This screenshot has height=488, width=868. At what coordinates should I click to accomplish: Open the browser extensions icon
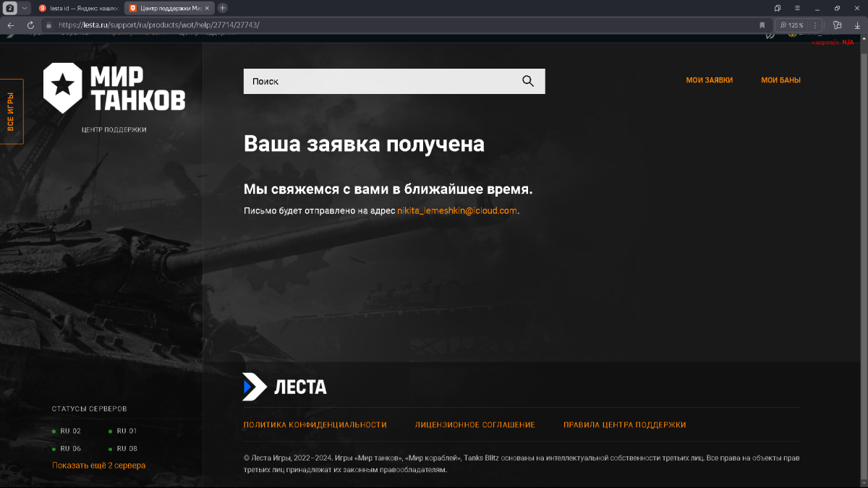(838, 25)
